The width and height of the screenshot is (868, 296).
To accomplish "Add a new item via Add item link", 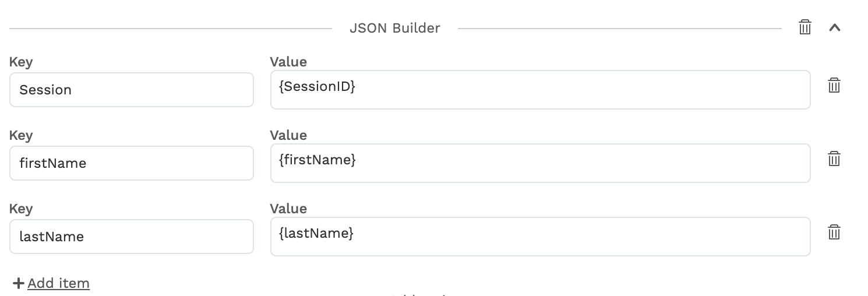I will coord(58,283).
